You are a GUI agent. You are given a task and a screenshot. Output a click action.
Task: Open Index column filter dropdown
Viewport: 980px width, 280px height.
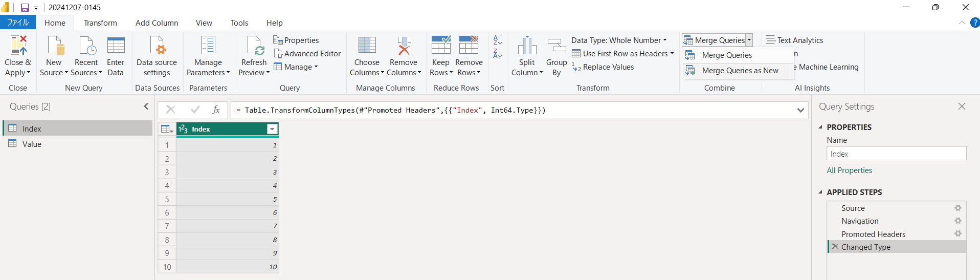273,129
